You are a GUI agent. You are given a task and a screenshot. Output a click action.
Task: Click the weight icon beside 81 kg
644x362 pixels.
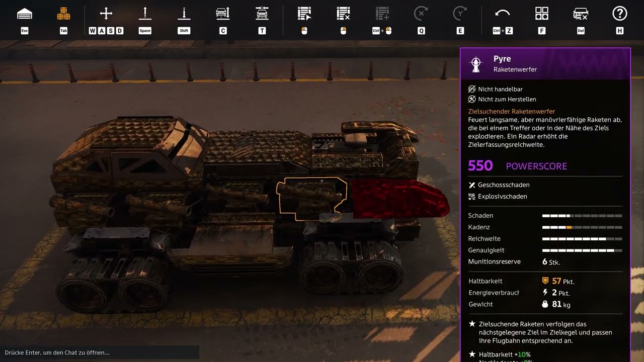[545, 304]
